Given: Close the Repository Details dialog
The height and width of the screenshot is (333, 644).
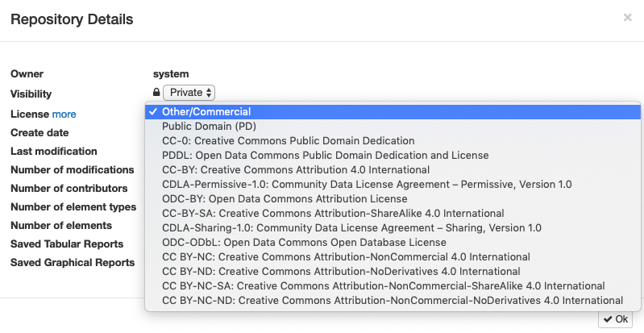Looking at the screenshot, I should pos(627,17).
